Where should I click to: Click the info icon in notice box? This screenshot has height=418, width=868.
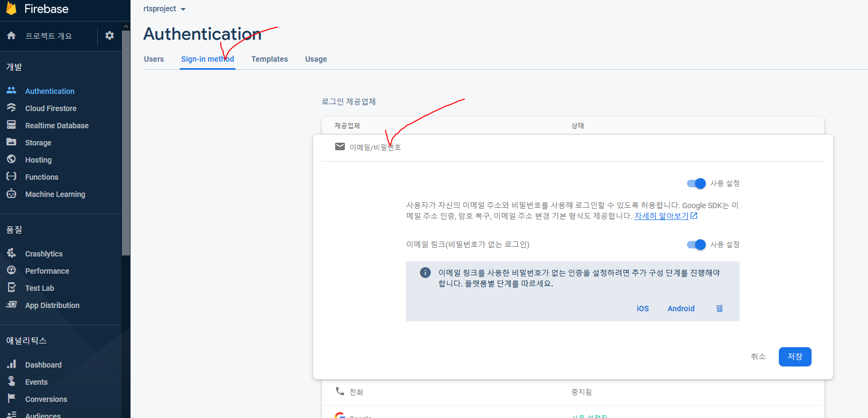point(425,273)
